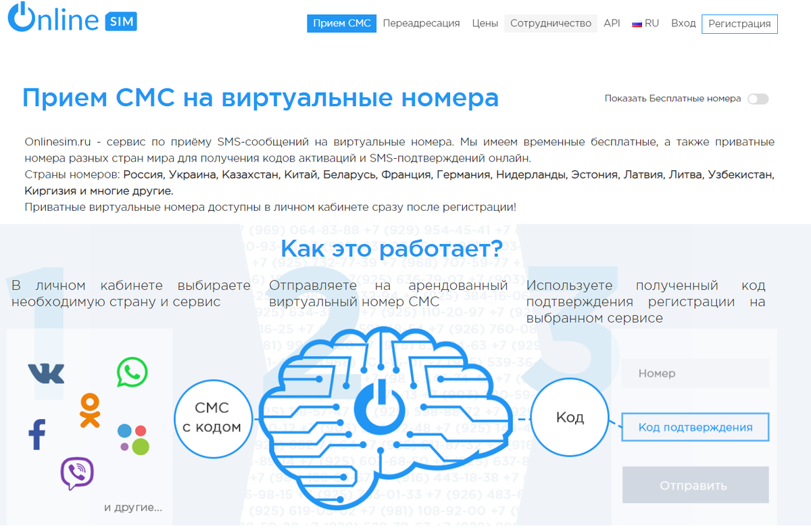Click the Код подтверждения field
This screenshot has width=811, height=532.
tap(695, 427)
